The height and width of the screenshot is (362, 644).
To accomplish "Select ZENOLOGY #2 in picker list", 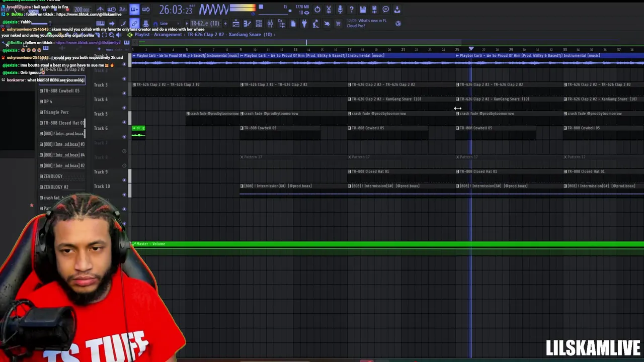I will coord(54,187).
